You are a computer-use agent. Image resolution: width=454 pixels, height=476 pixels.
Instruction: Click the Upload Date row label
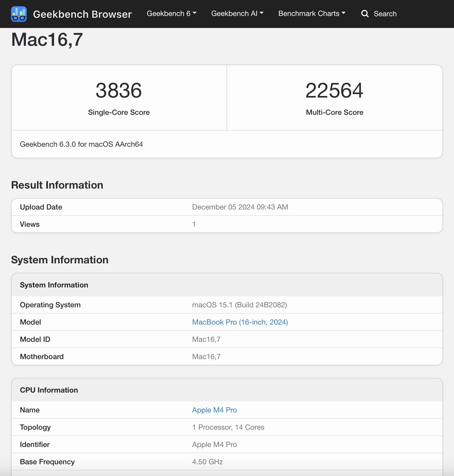click(41, 207)
